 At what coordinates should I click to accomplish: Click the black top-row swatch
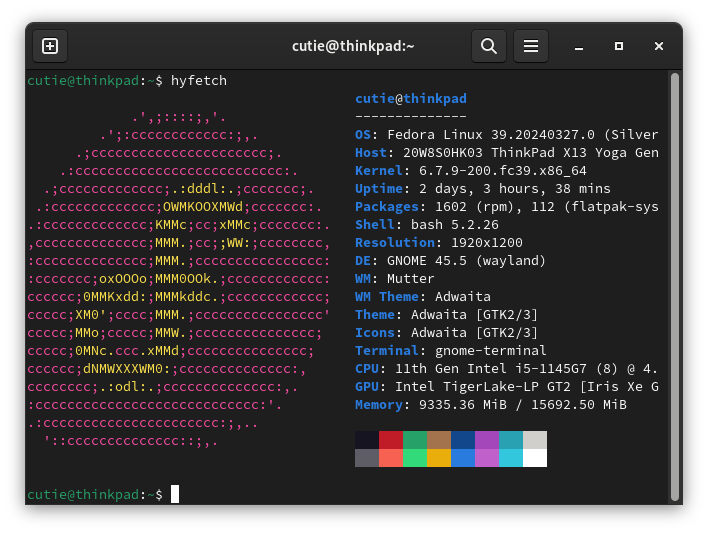(x=367, y=440)
